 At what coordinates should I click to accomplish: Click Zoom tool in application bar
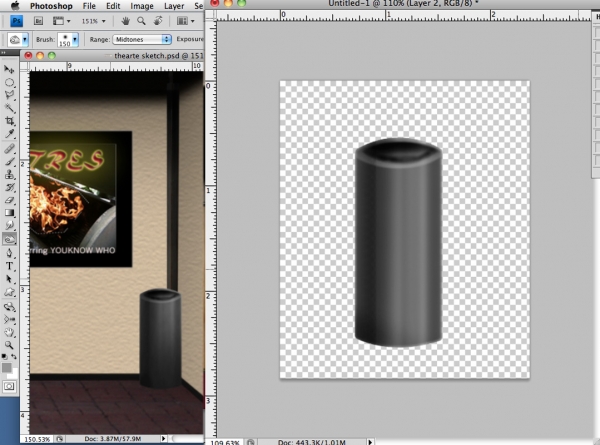141,21
